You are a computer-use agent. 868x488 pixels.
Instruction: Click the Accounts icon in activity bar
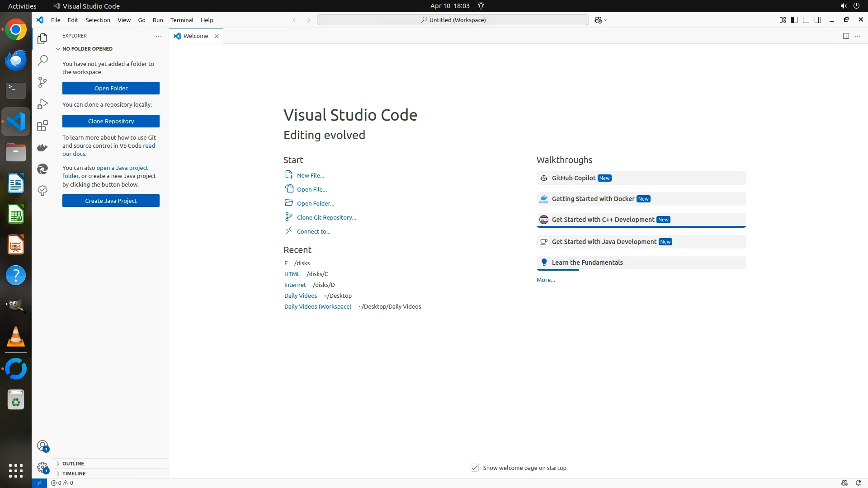pos(42,446)
